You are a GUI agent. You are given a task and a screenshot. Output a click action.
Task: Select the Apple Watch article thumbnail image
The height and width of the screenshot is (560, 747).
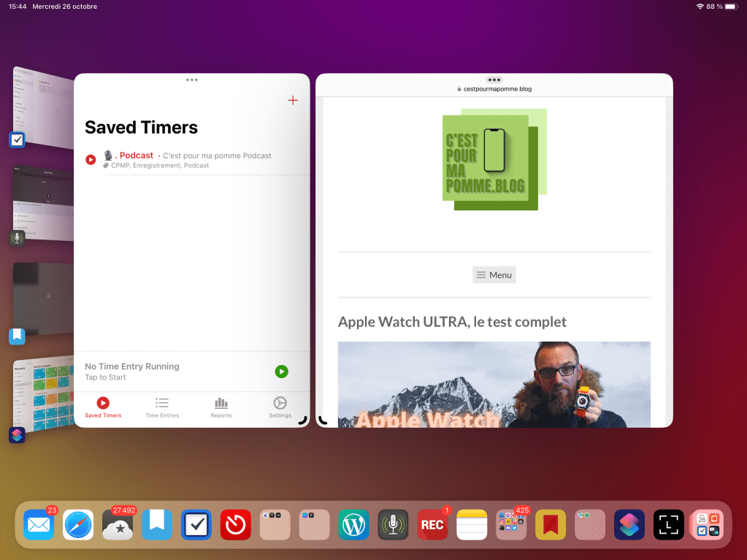point(494,384)
